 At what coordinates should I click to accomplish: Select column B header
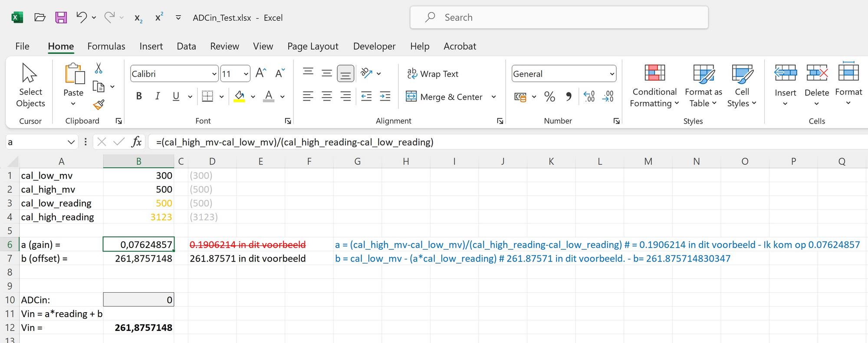pyautogui.click(x=139, y=161)
